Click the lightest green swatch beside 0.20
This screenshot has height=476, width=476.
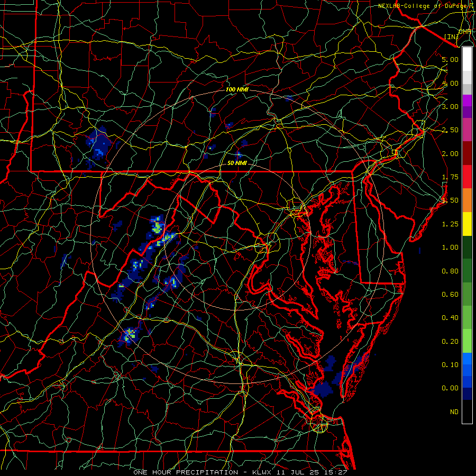click(467, 341)
